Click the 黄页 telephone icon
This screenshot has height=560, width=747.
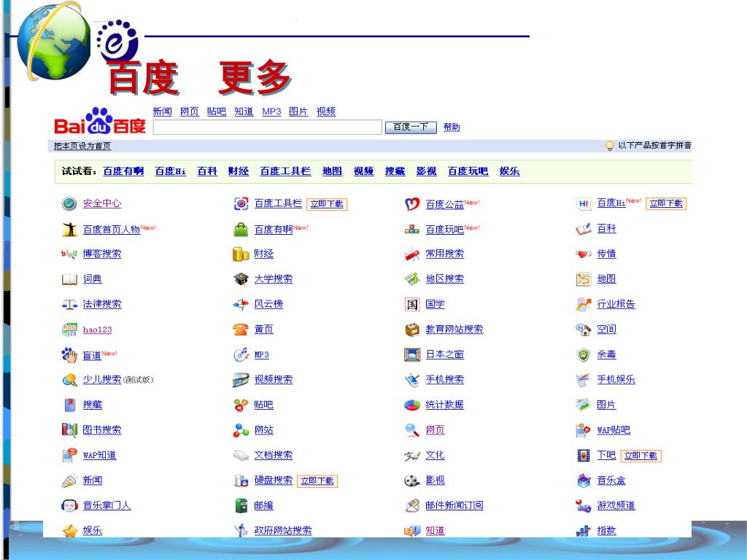[x=241, y=329]
